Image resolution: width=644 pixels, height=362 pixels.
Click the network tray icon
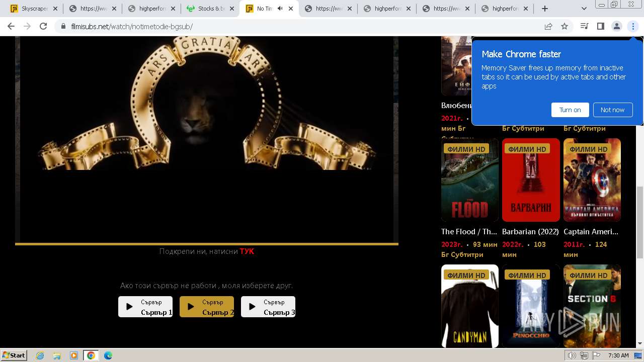(x=584, y=355)
